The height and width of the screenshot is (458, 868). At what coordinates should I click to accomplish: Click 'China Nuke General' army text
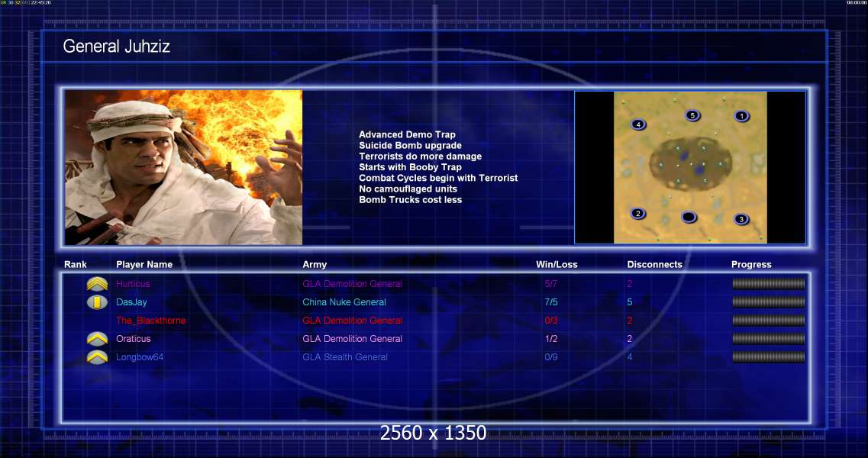pos(344,302)
